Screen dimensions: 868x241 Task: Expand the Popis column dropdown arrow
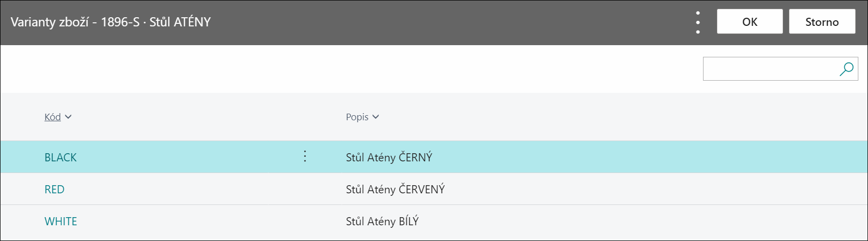[376, 117]
